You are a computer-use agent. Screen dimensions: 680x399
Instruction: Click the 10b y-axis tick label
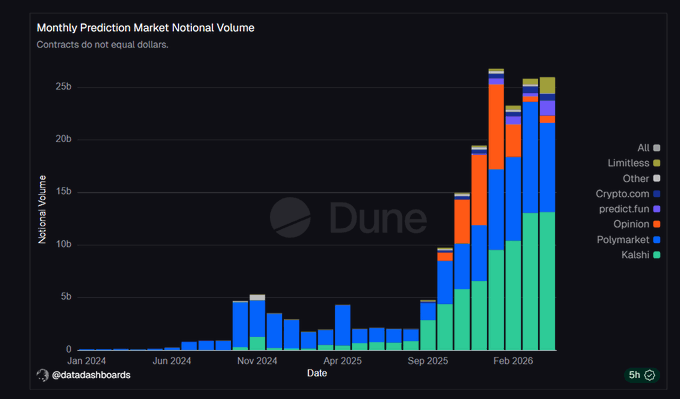63,244
